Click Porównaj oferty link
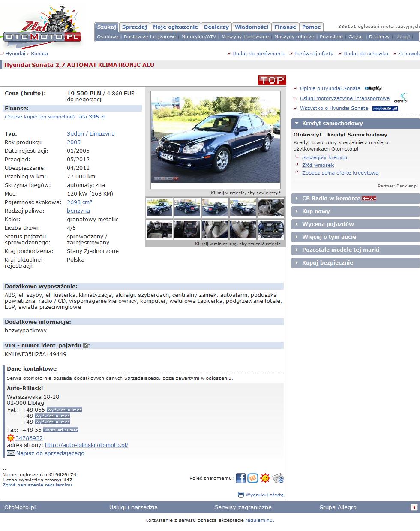Image resolution: width=420 pixels, height=531 pixels. (x=314, y=54)
